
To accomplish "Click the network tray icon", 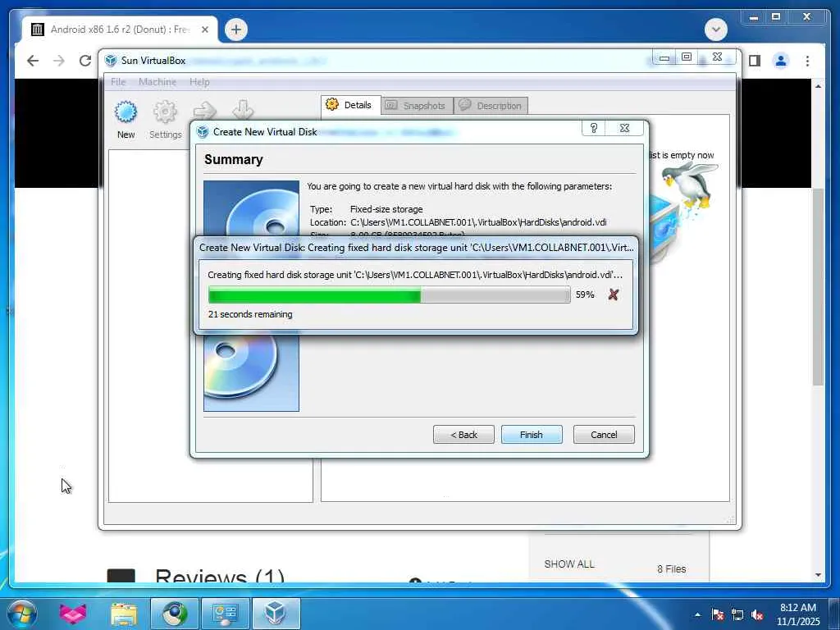I will pyautogui.click(x=737, y=614).
